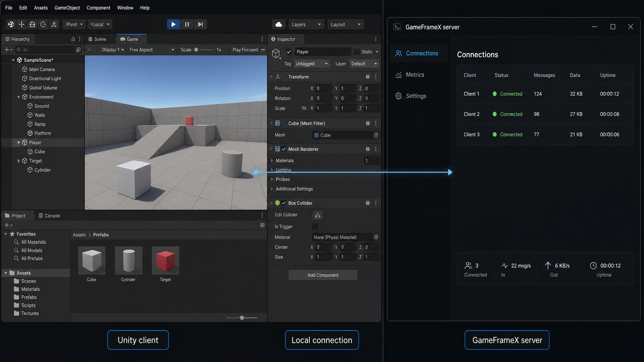
Task: Open the Layers dropdown
Action: 306,24
